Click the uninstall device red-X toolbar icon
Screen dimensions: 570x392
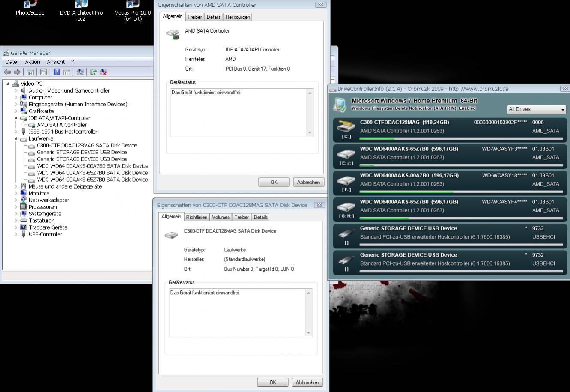103,72
